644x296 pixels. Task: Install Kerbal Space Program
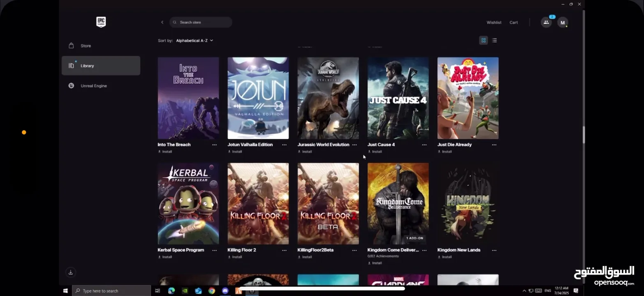coord(165,257)
